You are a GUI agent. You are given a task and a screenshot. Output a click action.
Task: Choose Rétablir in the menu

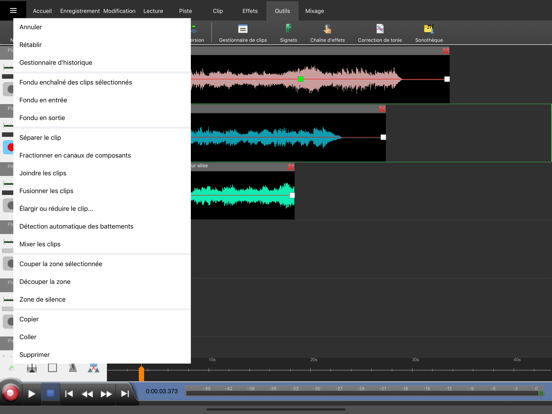tap(102, 45)
